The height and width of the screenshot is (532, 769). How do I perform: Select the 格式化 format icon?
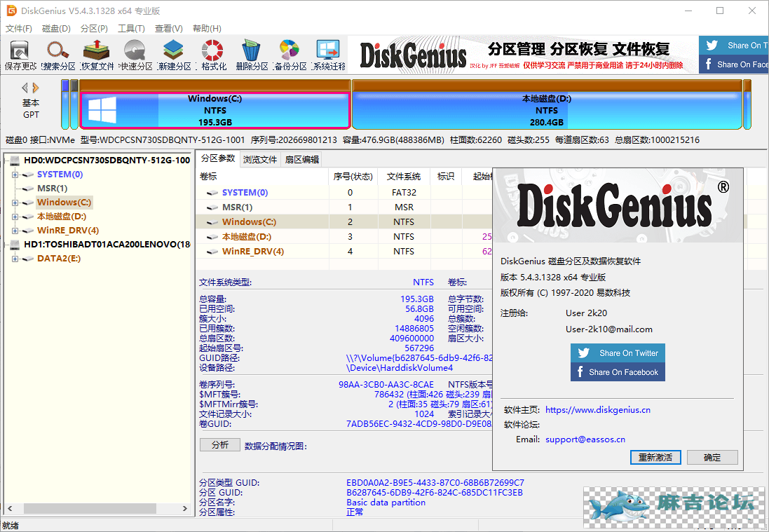(213, 55)
